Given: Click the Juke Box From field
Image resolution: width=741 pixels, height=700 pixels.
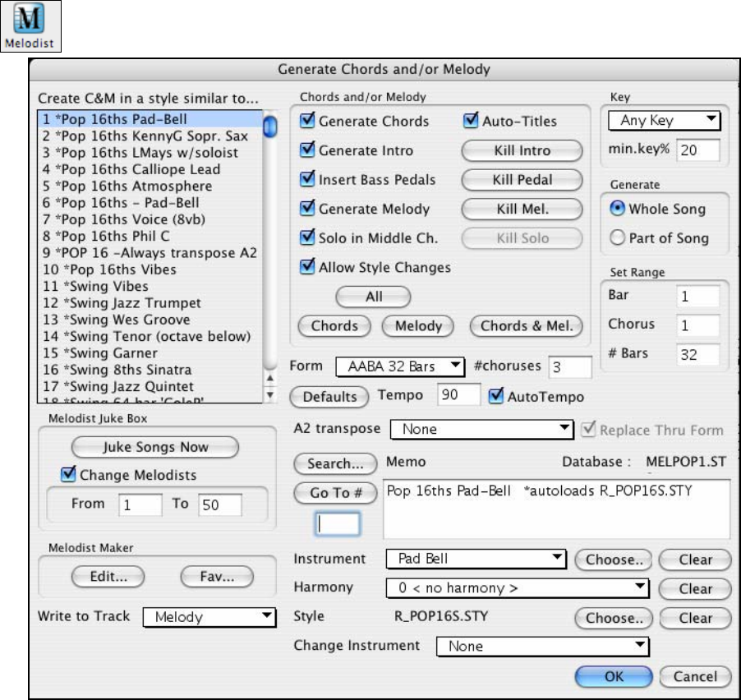Looking at the screenshot, I should (140, 504).
